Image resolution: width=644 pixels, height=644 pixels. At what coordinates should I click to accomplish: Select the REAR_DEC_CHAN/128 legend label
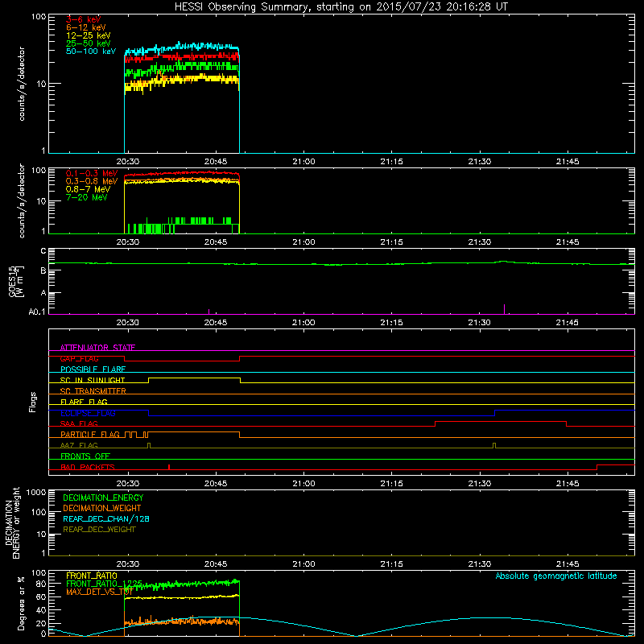106,519
